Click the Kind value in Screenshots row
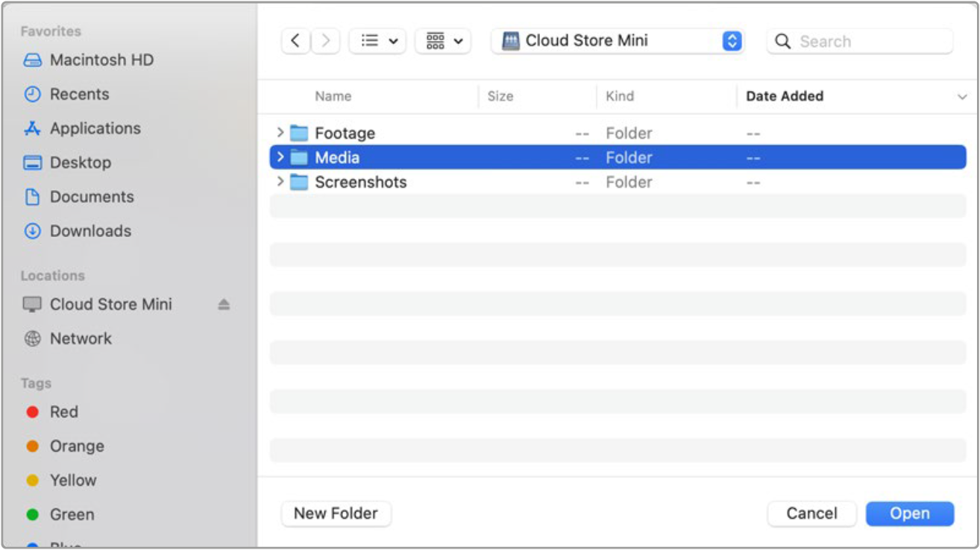Viewport: 980px width, 550px height. [x=629, y=183]
